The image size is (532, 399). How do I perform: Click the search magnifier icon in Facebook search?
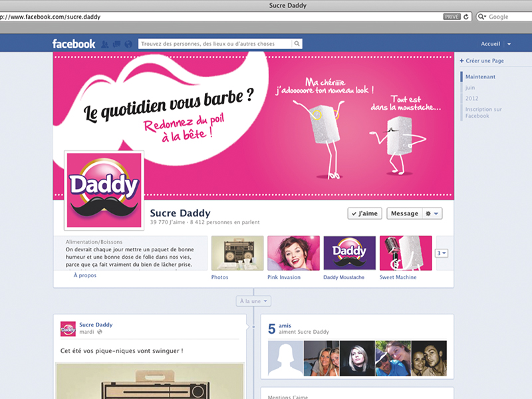click(x=297, y=45)
